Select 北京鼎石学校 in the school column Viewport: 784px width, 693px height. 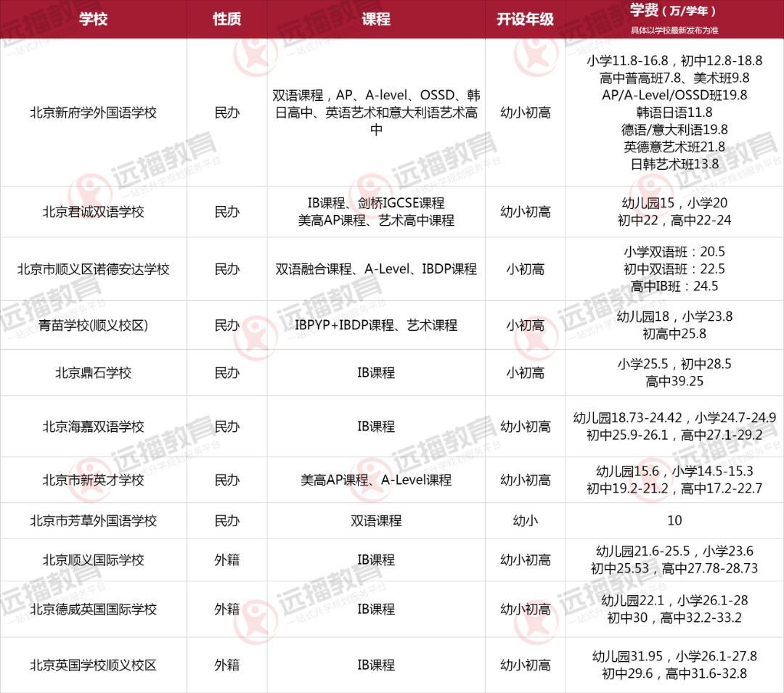(93, 373)
